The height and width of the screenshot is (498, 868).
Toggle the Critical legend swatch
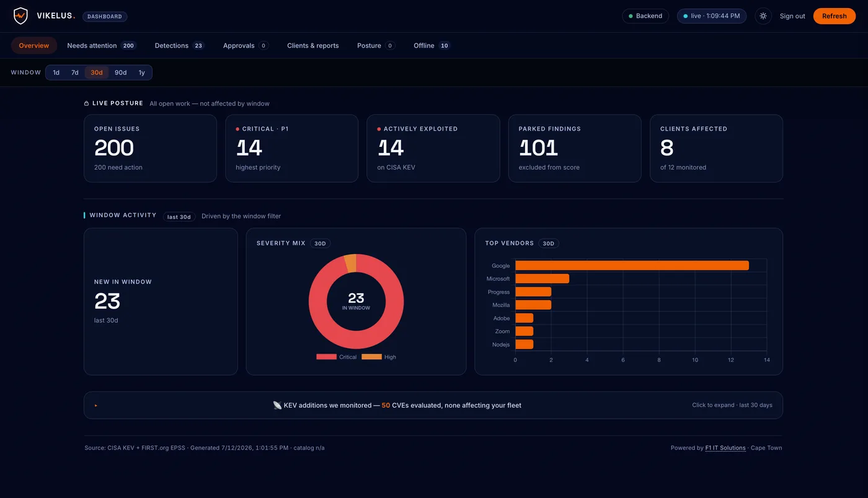326,357
